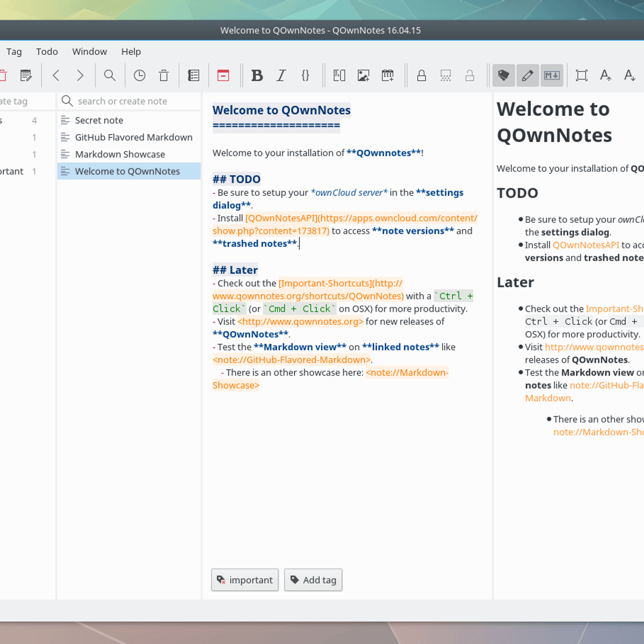The image size is (644, 644).
Task: Open the Window menu
Action: coord(90,52)
